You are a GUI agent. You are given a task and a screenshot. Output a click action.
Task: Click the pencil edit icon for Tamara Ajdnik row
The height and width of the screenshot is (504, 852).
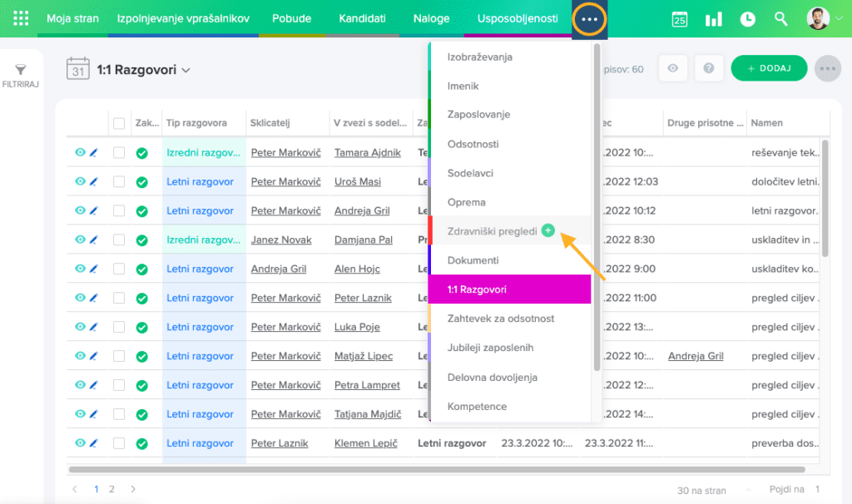click(x=94, y=152)
